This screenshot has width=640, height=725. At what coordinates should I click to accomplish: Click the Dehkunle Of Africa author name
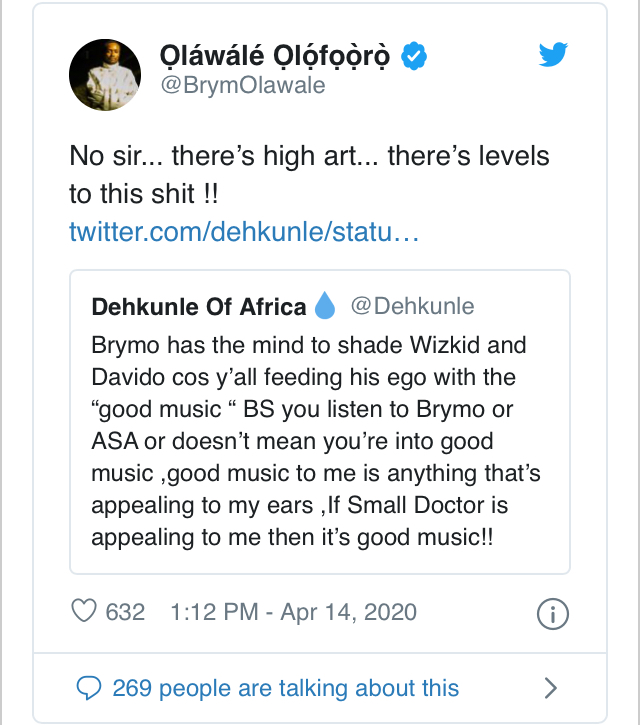[199, 307]
